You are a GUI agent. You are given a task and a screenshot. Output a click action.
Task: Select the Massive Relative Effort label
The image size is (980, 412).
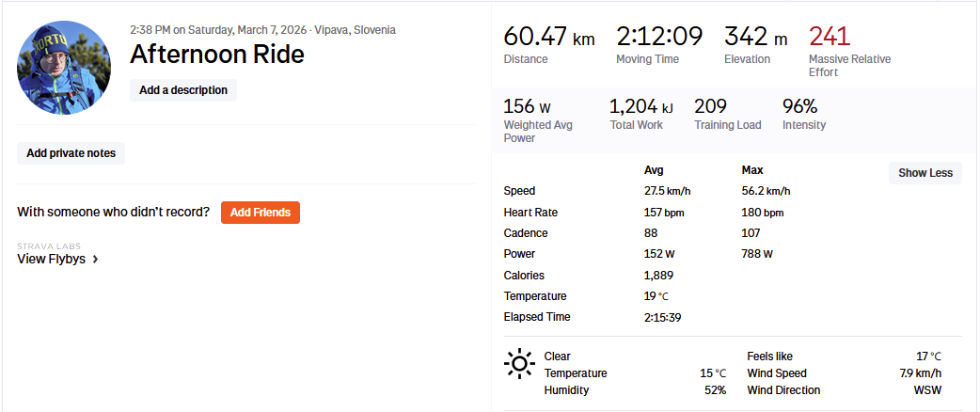[849, 66]
